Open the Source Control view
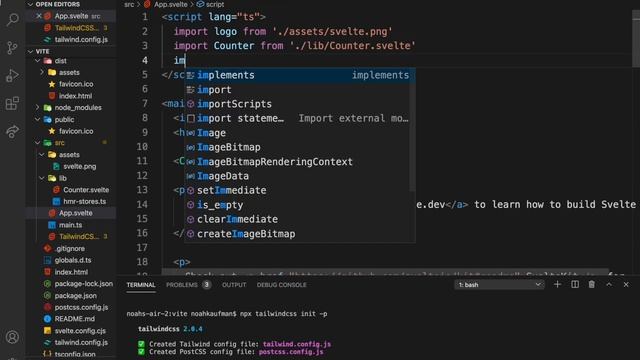This screenshot has height=360, width=640. point(13,48)
